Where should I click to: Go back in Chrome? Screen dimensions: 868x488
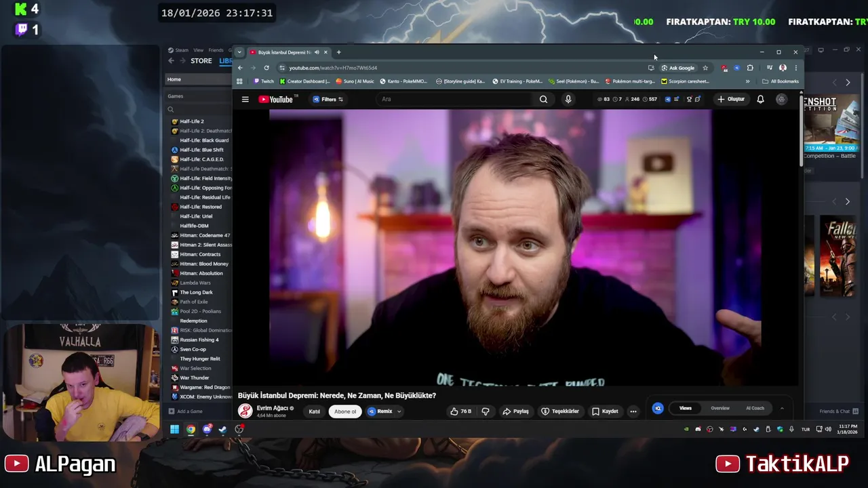(240, 68)
